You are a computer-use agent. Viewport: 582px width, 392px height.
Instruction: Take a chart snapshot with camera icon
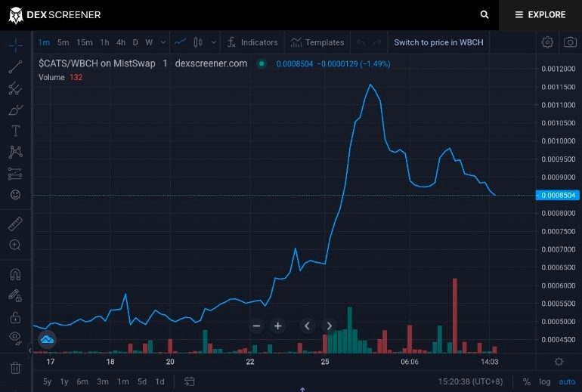(570, 42)
